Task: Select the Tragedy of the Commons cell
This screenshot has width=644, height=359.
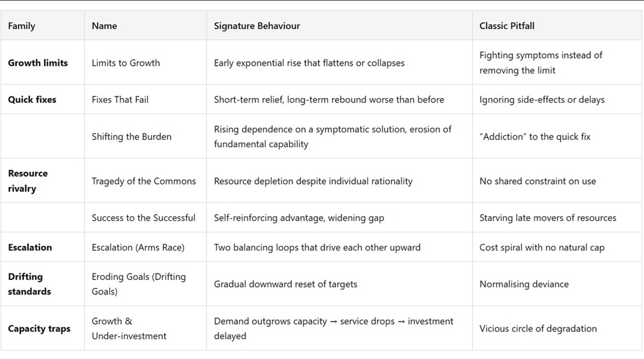Action: pos(144,181)
